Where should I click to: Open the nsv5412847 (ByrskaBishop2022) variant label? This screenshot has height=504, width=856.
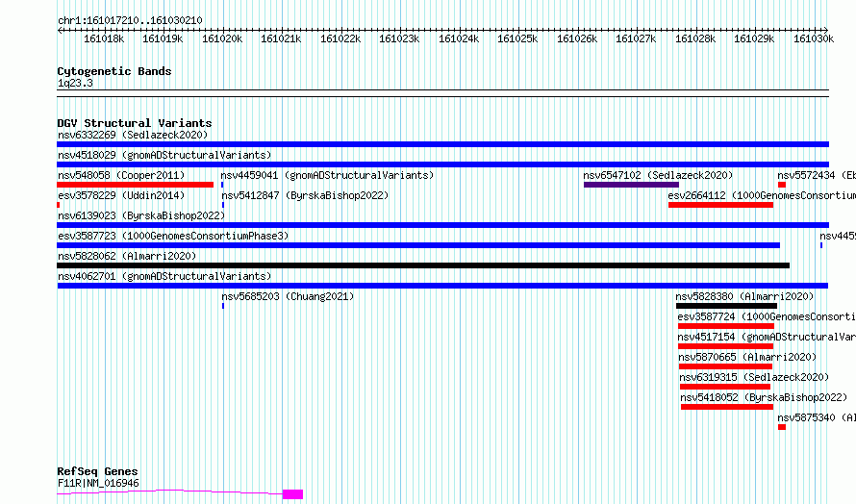click(305, 195)
